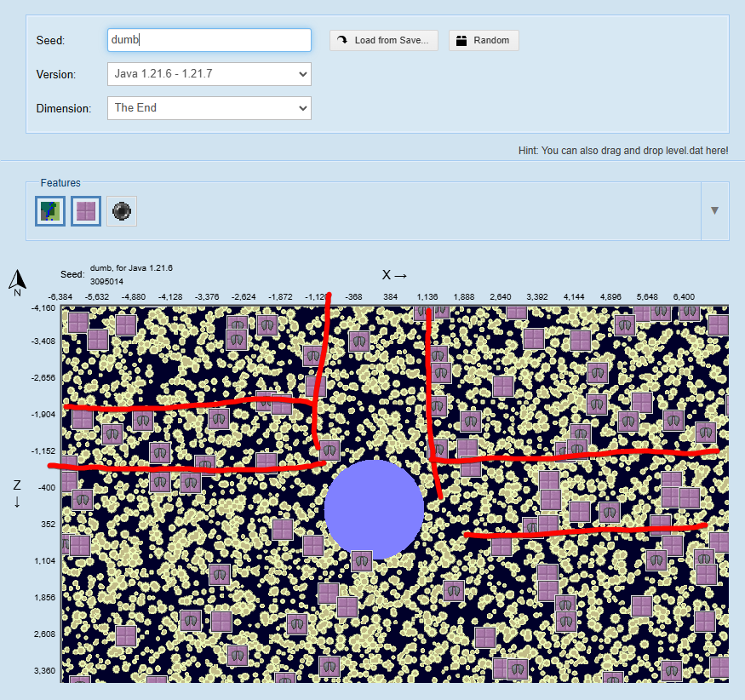Click the numeric seed '3095014'
Screen dimensions: 745x700
pyautogui.click(x=106, y=281)
